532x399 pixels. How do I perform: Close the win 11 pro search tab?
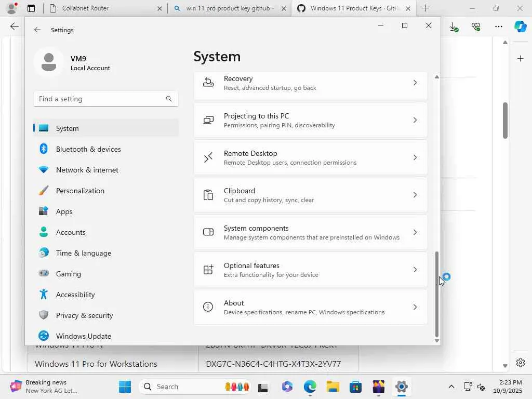click(284, 8)
